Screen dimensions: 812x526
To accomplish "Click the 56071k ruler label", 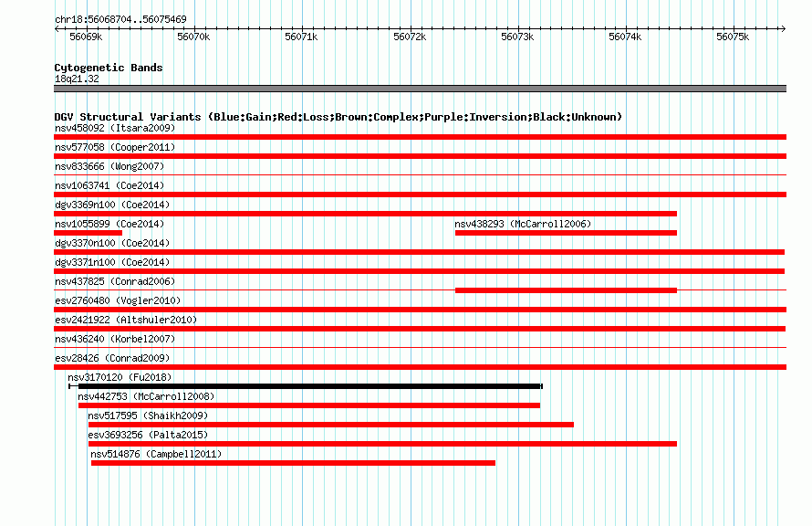I will pyautogui.click(x=301, y=37).
